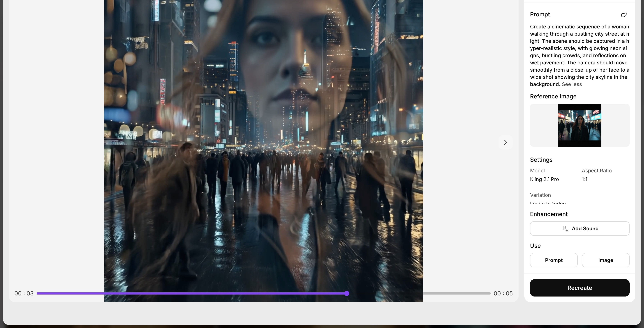Seek to the unplayed gray part of timeline
The height and width of the screenshot is (328, 644).
[x=457, y=293]
